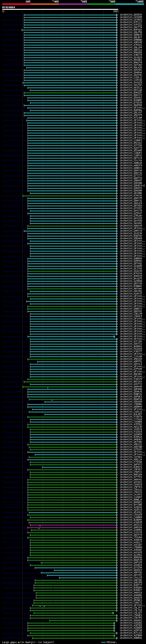Select the red ~20% identity legend bar
This screenshot has height=644, width=146.
16,4
